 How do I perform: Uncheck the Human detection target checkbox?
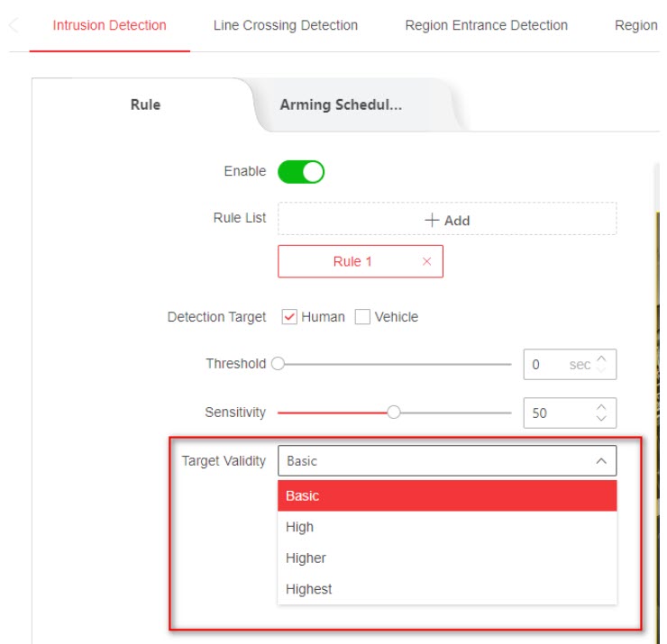click(x=289, y=317)
